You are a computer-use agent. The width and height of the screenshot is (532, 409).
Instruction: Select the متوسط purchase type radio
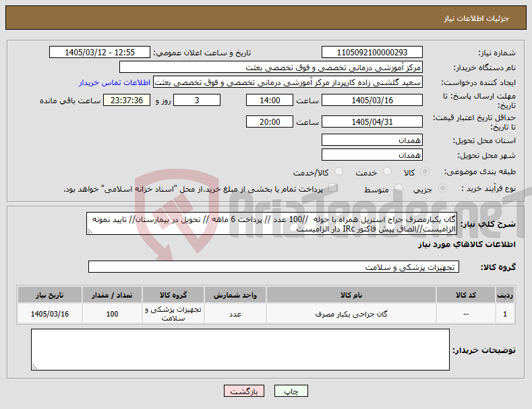point(398,188)
